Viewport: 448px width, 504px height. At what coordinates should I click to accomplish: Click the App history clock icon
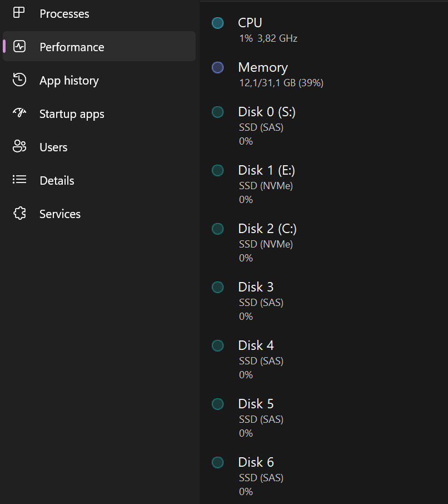[19, 80]
